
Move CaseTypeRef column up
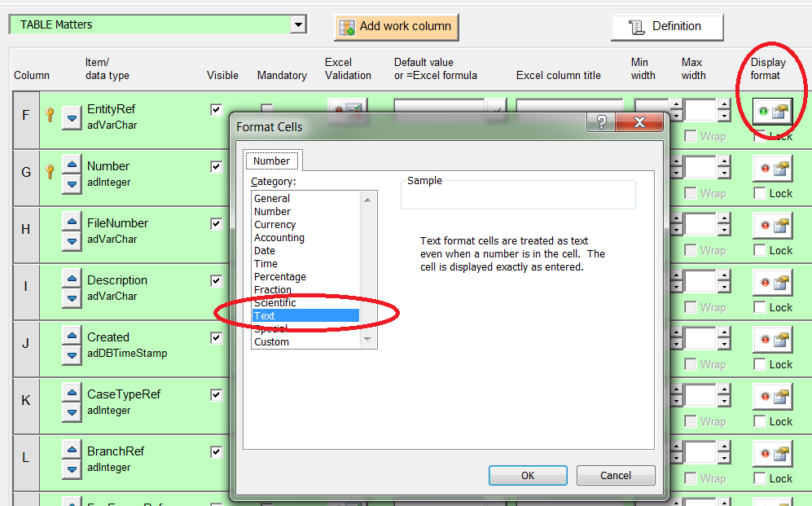(x=72, y=393)
